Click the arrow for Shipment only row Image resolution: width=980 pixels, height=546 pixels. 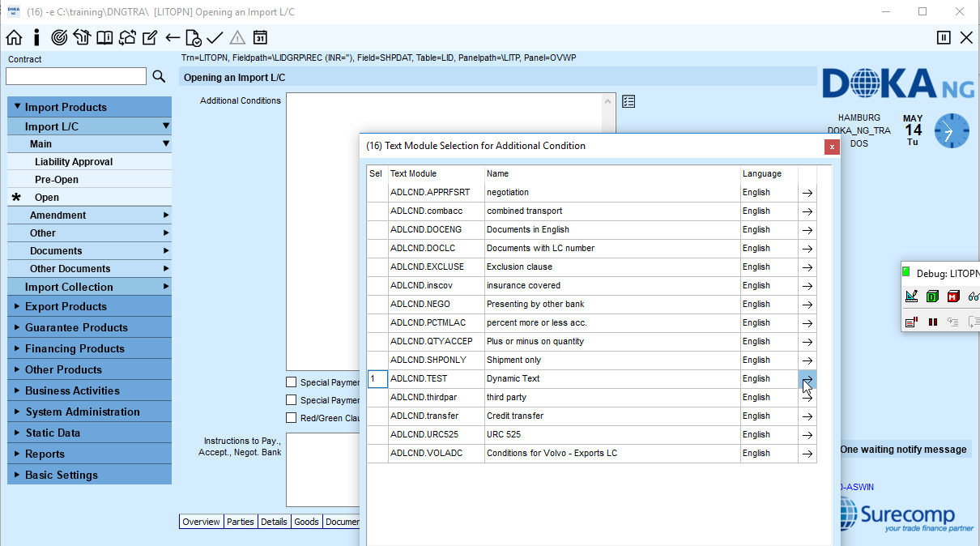click(x=807, y=360)
